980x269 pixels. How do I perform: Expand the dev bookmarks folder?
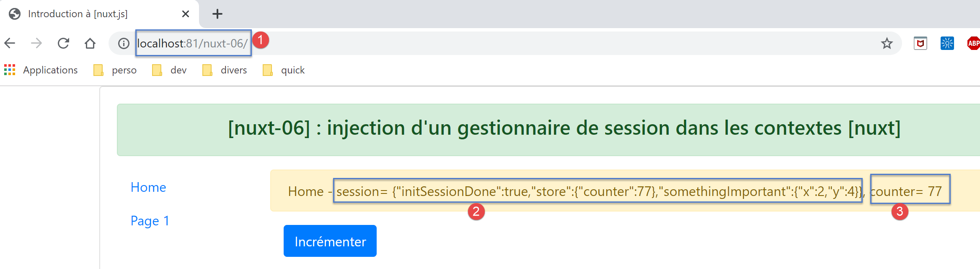coord(170,70)
